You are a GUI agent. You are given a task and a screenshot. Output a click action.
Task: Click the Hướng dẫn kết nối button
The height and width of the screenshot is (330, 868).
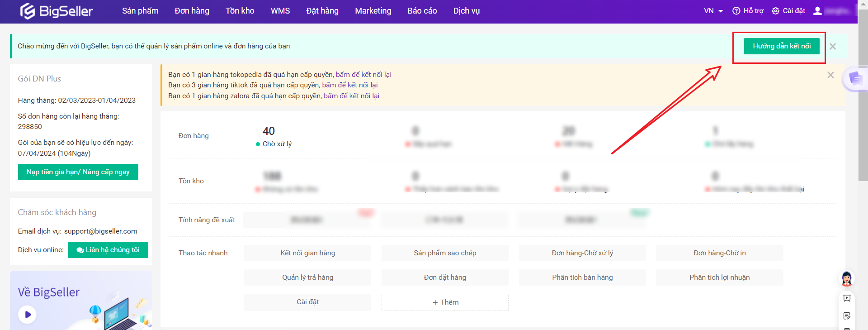point(782,46)
